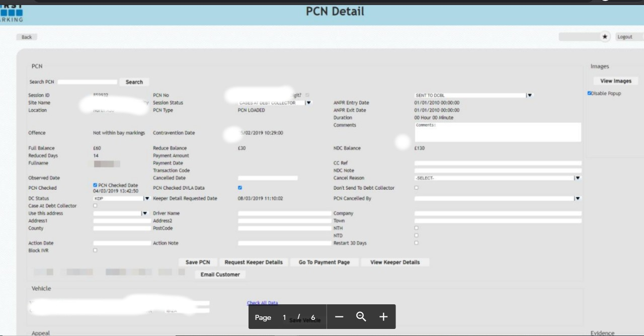The image size is (644, 336).
Task: Toggle the Disable Popup checkbox
Action: coord(590,93)
